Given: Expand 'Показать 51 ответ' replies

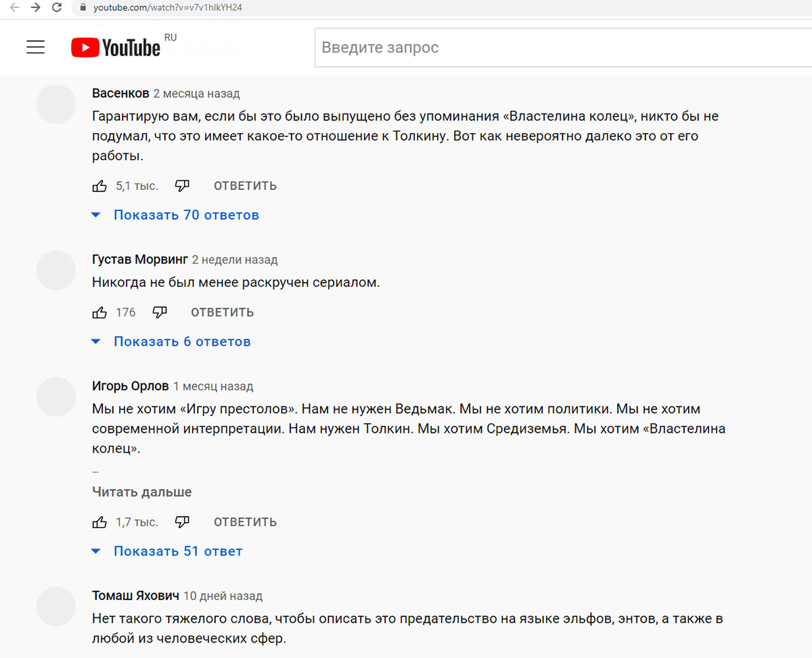Looking at the screenshot, I should click(177, 551).
